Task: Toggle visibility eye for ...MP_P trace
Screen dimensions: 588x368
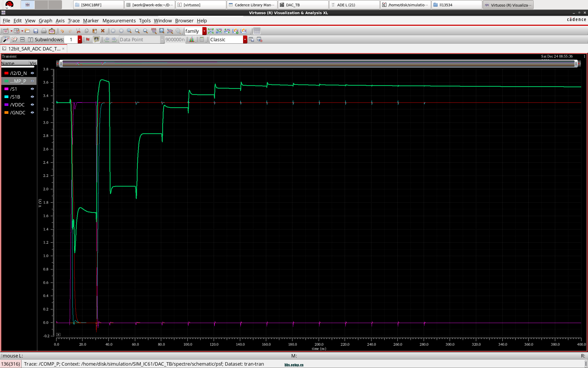Action: click(x=32, y=81)
